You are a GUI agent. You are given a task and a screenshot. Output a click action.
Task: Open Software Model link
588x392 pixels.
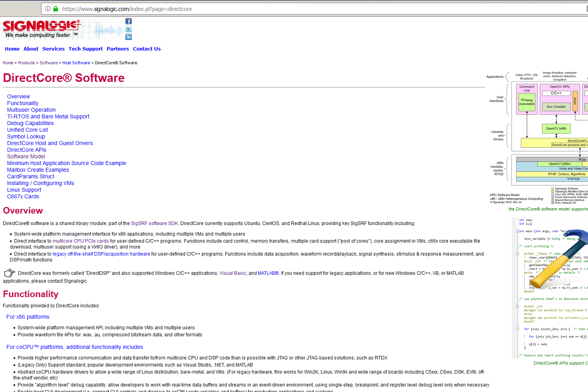26,156
